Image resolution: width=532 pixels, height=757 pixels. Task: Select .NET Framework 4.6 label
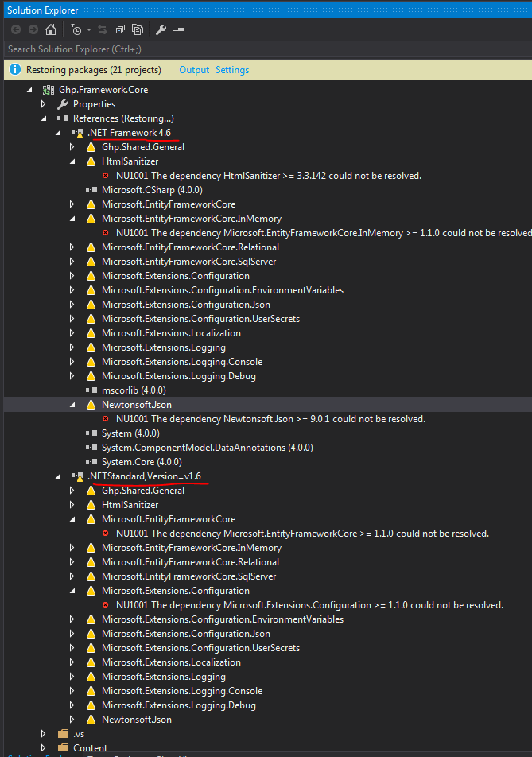coord(130,133)
